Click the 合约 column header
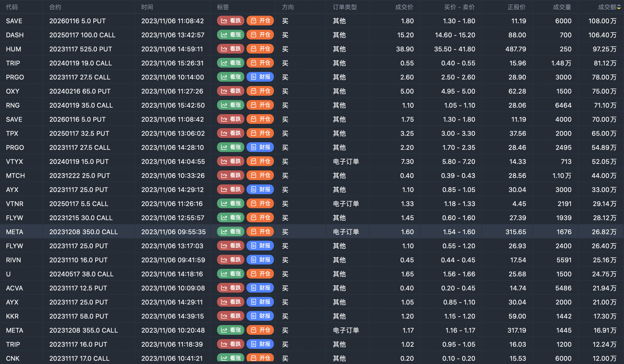 tap(55, 7)
